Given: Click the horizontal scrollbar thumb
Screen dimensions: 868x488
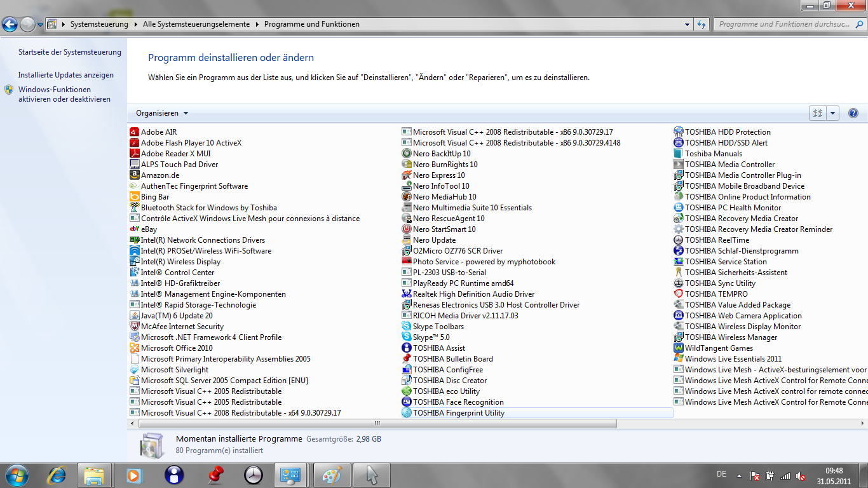Looking at the screenshot, I should point(377,423).
